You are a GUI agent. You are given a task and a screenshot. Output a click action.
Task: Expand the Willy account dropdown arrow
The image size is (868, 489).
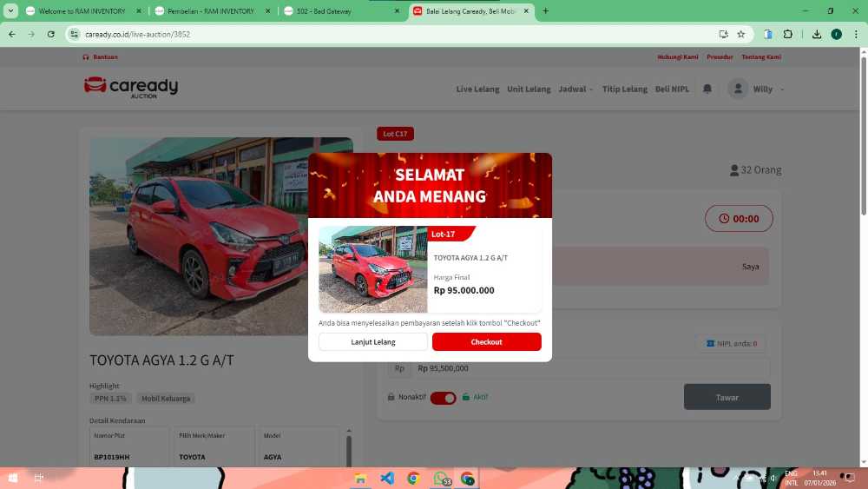[x=782, y=89]
